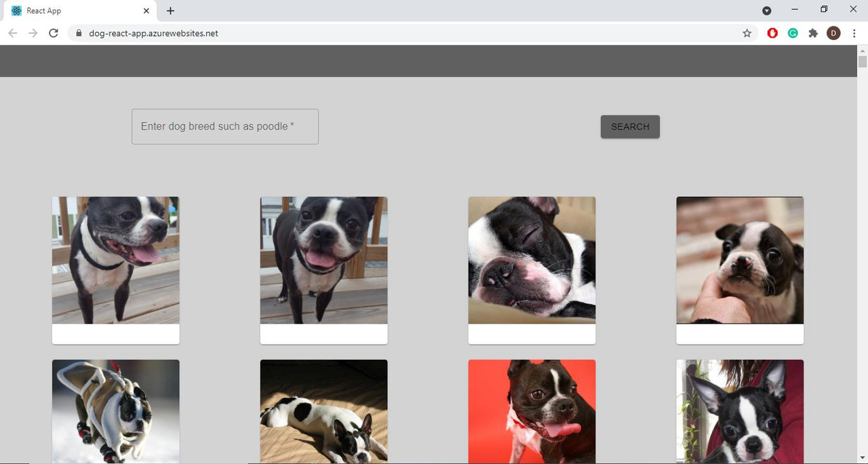Select the React App tab
Screen dimensions: 868x464
[x=80, y=11]
